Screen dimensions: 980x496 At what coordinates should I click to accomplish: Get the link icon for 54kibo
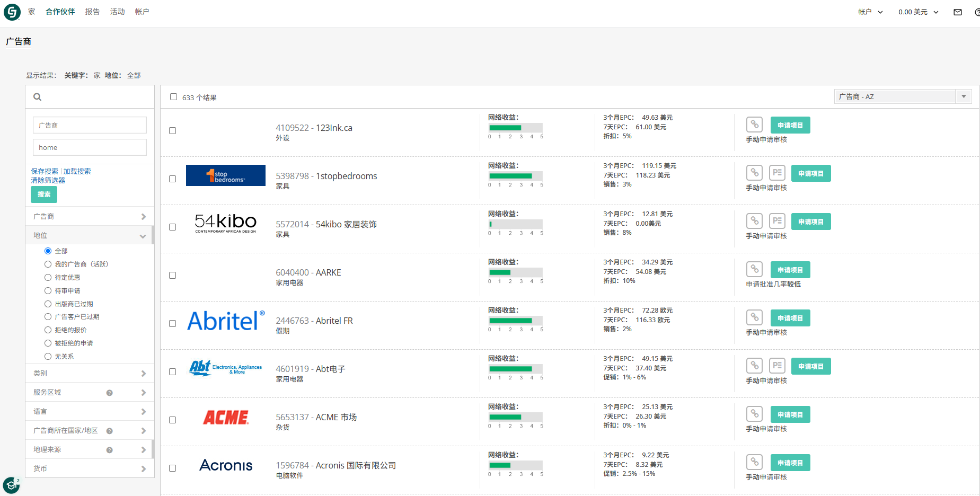pyautogui.click(x=754, y=222)
